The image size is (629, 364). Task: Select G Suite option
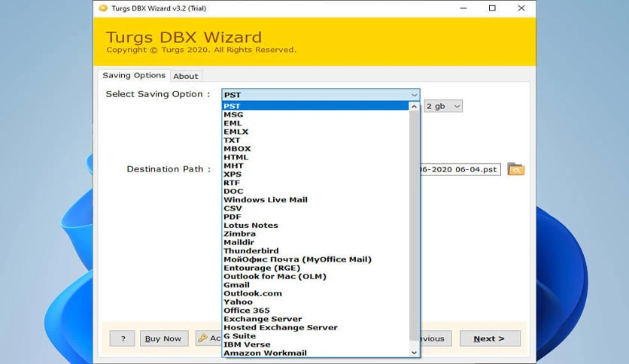click(316, 336)
